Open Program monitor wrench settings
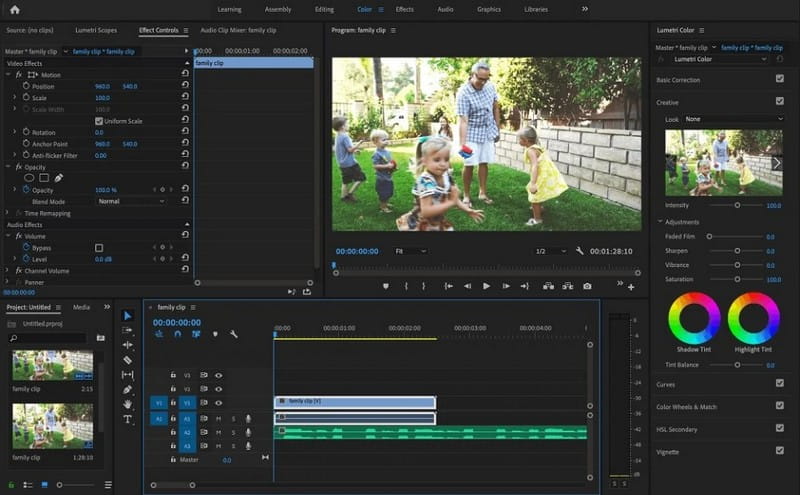This screenshot has width=800, height=495. (579, 251)
